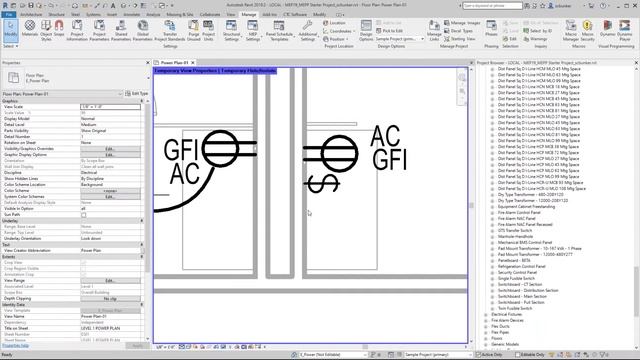640x360 pixels.
Task: Select Panelboard - BETA in Project Browser
Action: (514, 260)
